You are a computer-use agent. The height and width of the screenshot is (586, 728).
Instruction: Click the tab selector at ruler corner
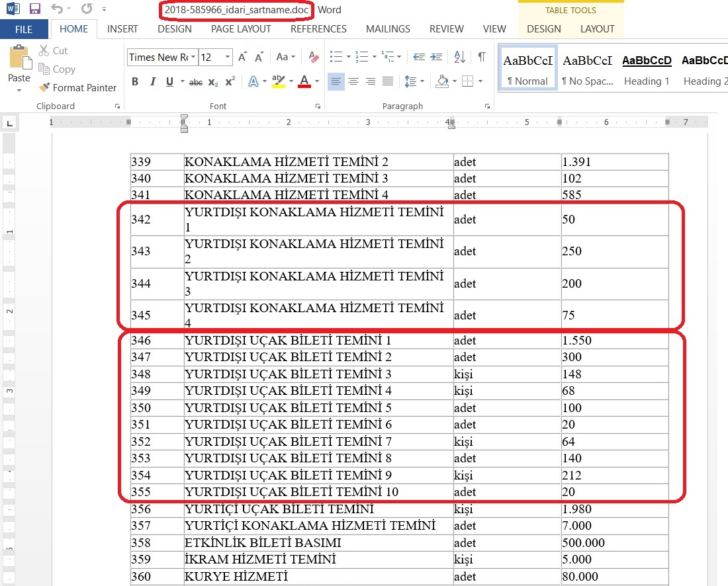9,123
